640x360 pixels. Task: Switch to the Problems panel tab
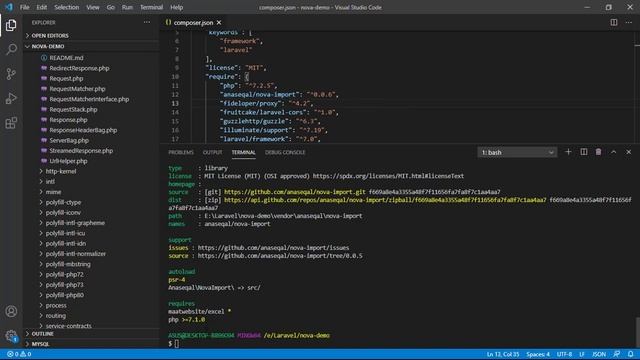[x=181, y=152]
